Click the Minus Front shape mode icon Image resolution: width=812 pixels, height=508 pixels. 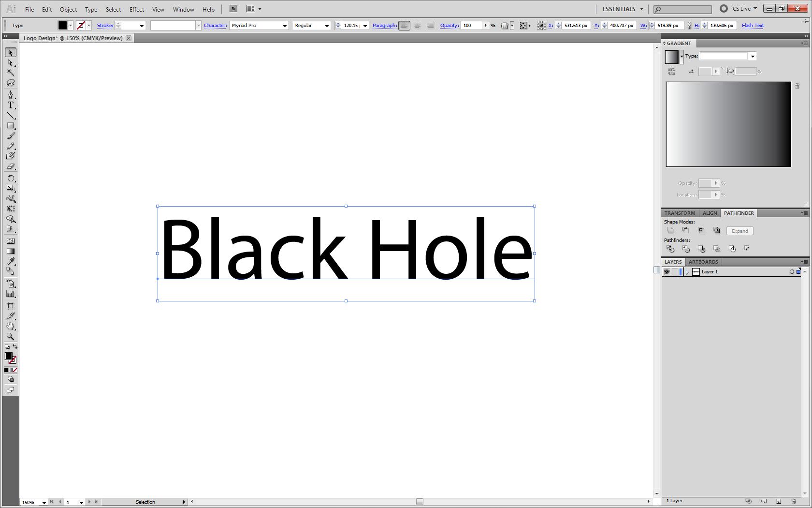[x=685, y=231]
